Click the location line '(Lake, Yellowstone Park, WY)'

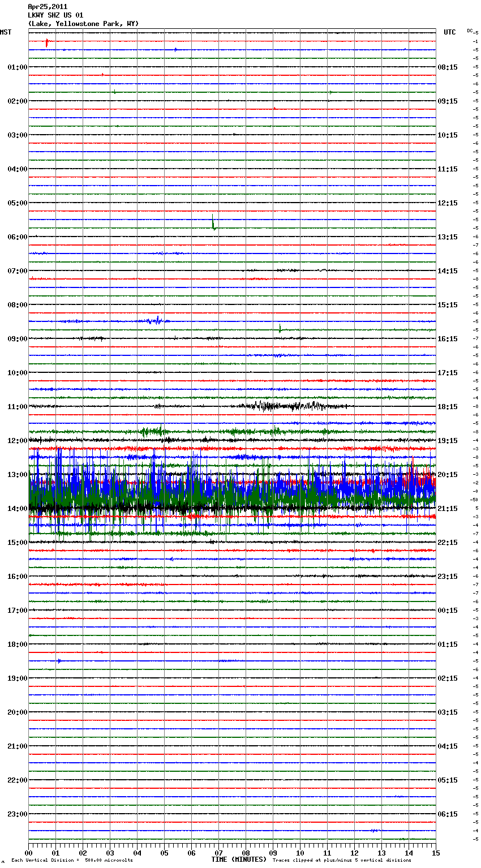point(83,24)
